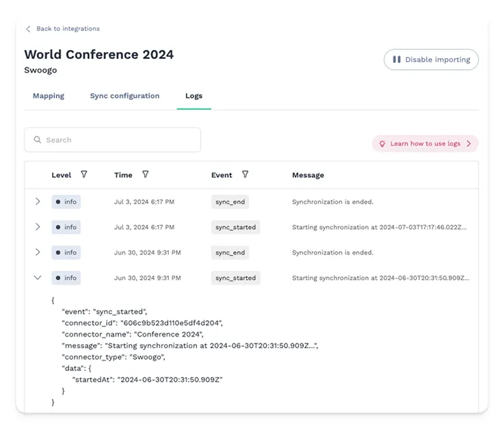The image size is (504, 429).
Task: Open Learn how to use logs
Action: tap(425, 144)
